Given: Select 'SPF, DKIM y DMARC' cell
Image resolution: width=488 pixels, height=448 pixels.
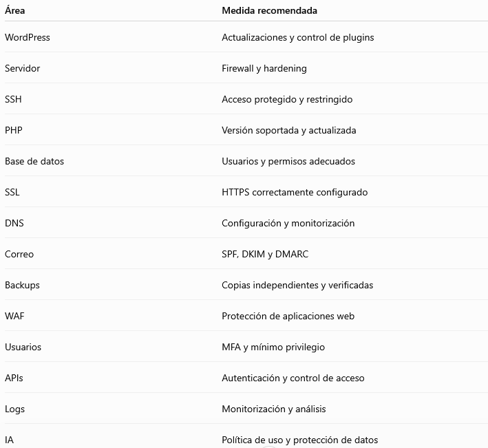Looking at the screenshot, I should 265,254.
